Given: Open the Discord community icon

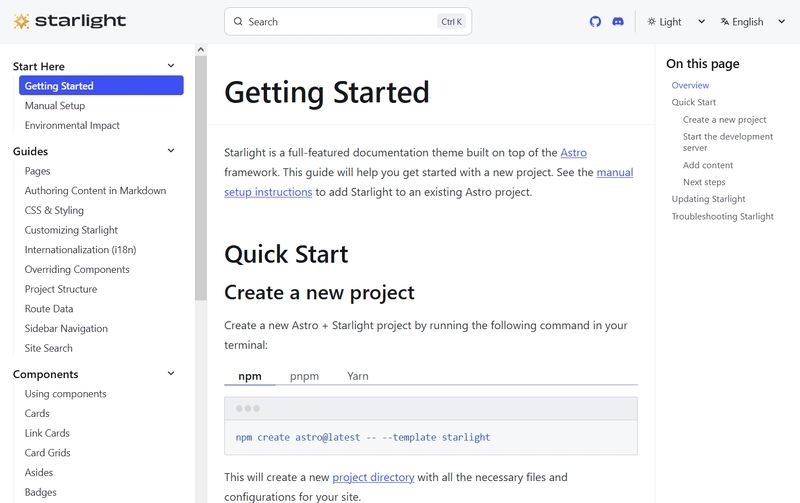Looking at the screenshot, I should (x=618, y=21).
